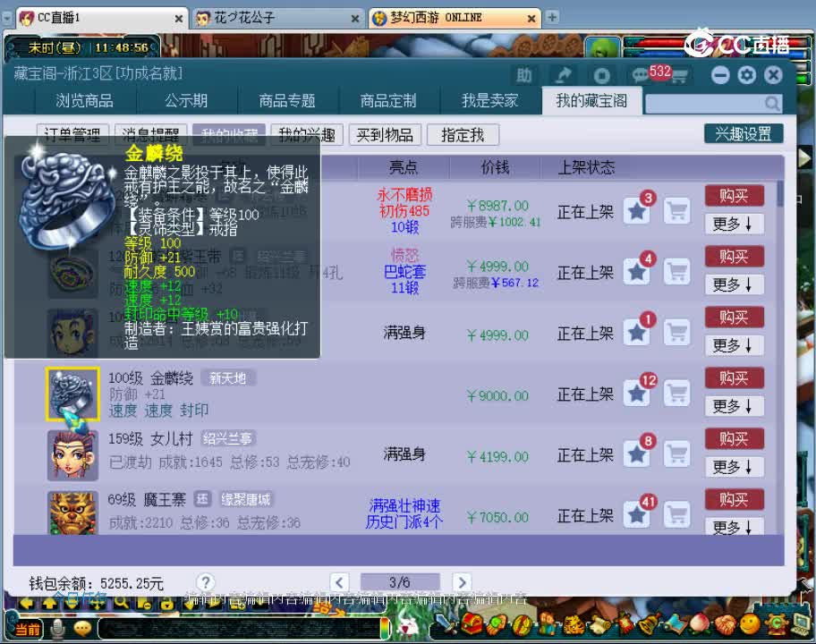816x644 pixels.
Task: Toggle favorite star on 金麟绕 row
Action: pyautogui.click(x=636, y=394)
